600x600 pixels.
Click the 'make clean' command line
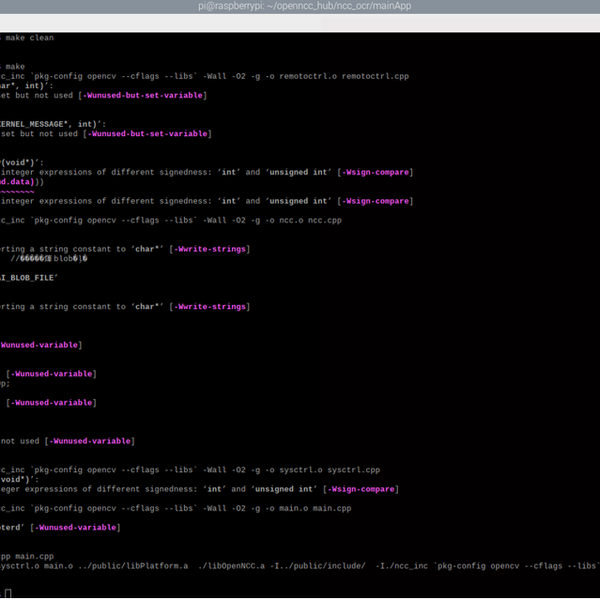coord(30,38)
